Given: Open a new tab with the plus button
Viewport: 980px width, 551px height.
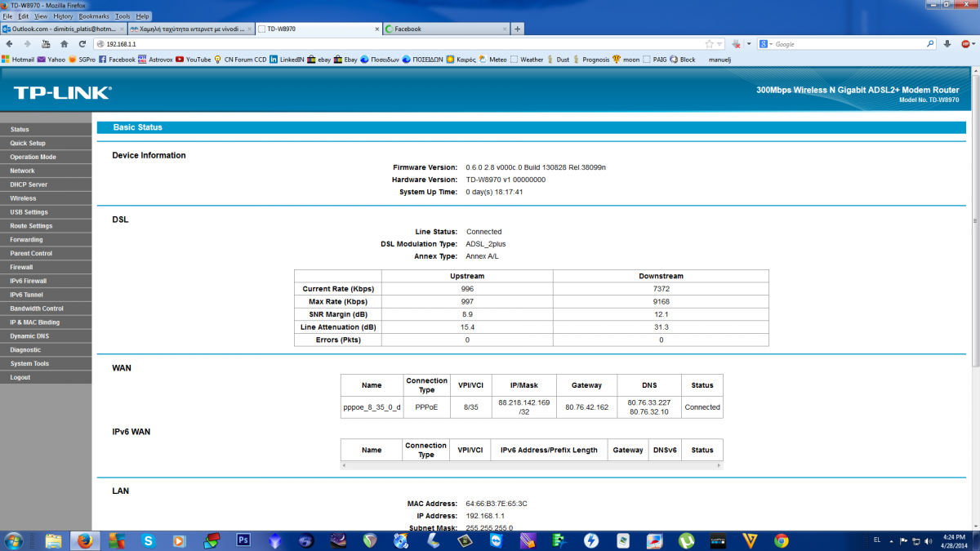Looking at the screenshot, I should point(518,29).
